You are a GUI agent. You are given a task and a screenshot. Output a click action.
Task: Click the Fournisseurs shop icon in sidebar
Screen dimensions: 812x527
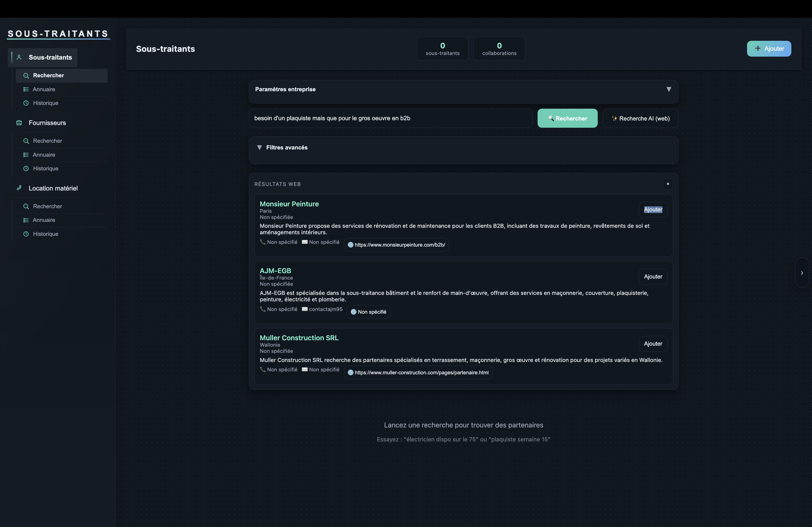click(19, 123)
